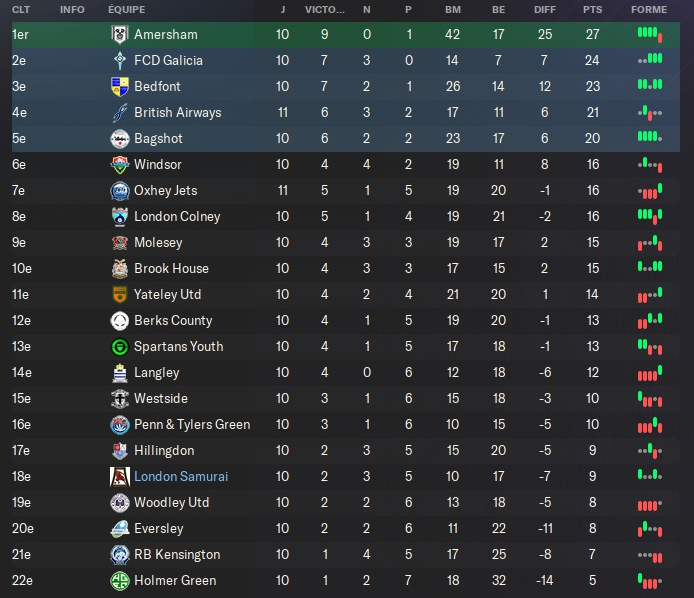Viewport: 694px width, 598px height.
Task: Sort table by PTS column header
Action: [593, 9]
